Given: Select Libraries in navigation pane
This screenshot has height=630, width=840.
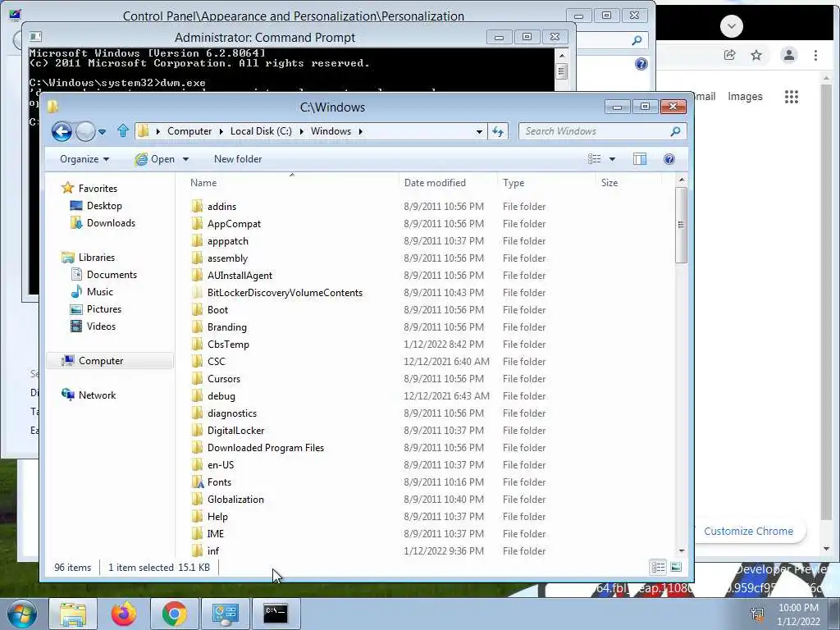Looking at the screenshot, I should pyautogui.click(x=97, y=258).
